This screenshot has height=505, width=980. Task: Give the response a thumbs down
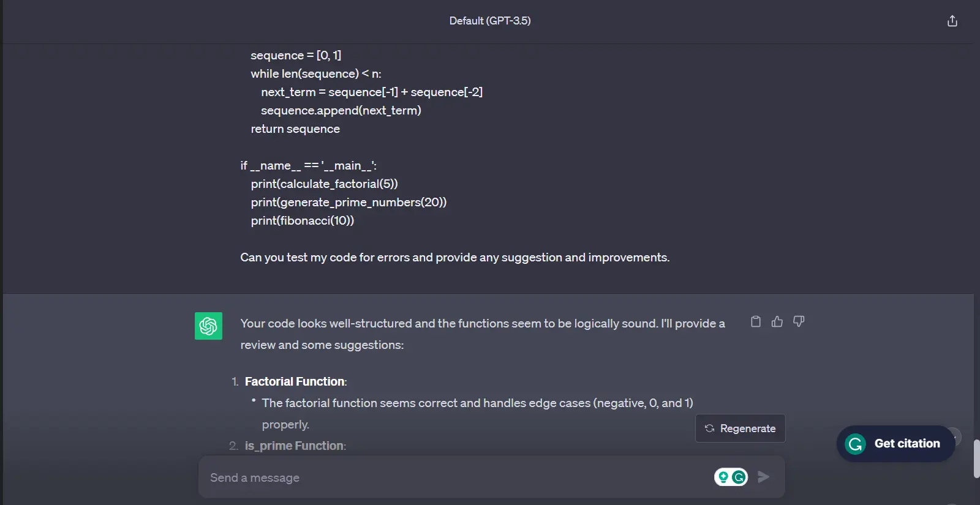click(799, 321)
